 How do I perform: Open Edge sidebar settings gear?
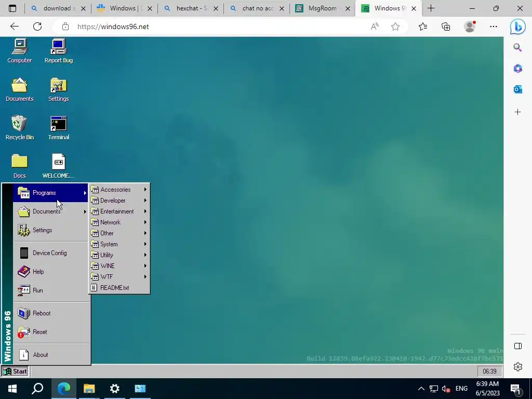click(x=518, y=367)
